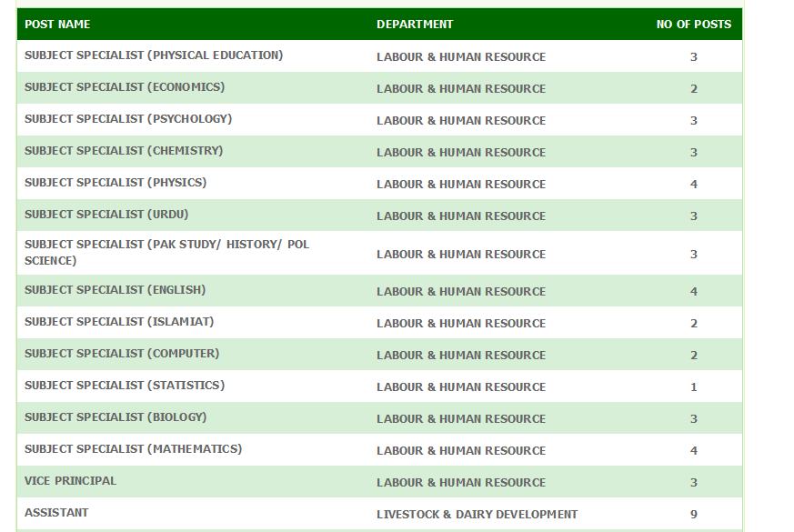Select the Vice Principal post
Screen dimensions: 794x532
click(x=70, y=481)
